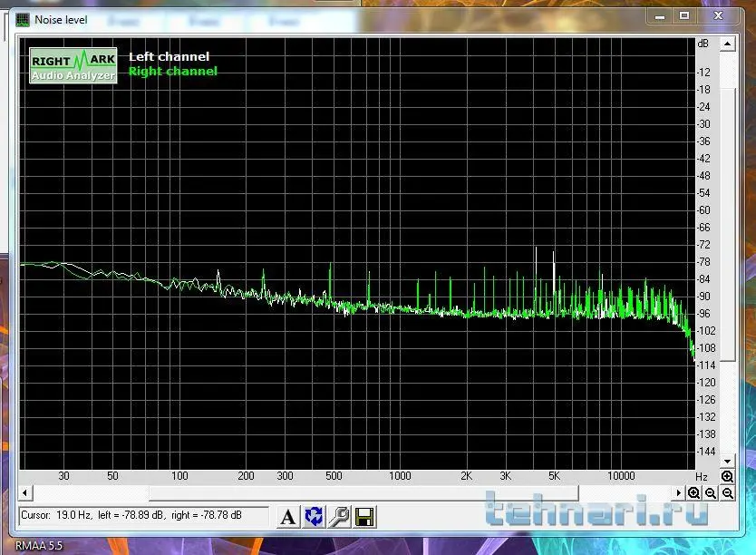Click the RightMark Audio Analyzer logo
The height and width of the screenshot is (555, 756).
click(73, 65)
